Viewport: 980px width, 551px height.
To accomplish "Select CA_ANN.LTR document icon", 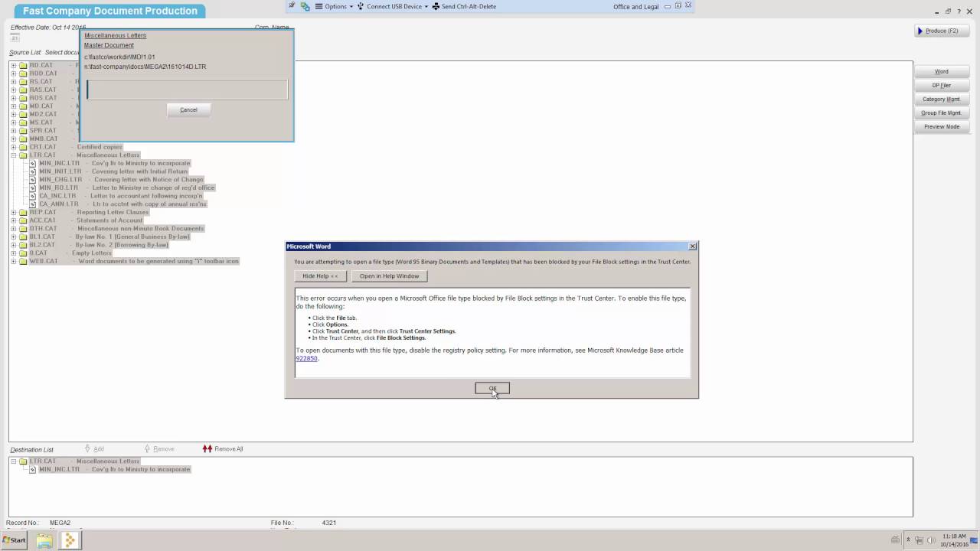I will 33,204.
